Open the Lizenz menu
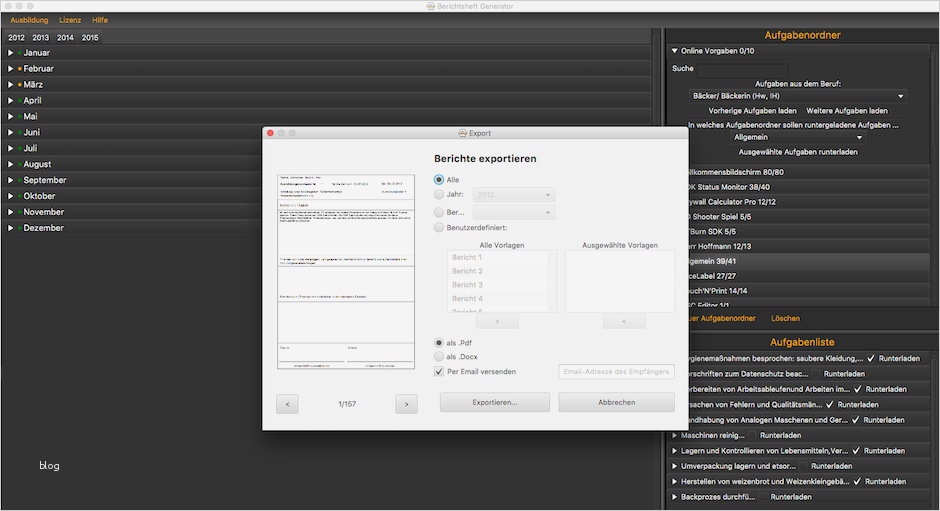The width and height of the screenshot is (940, 511). (x=70, y=20)
